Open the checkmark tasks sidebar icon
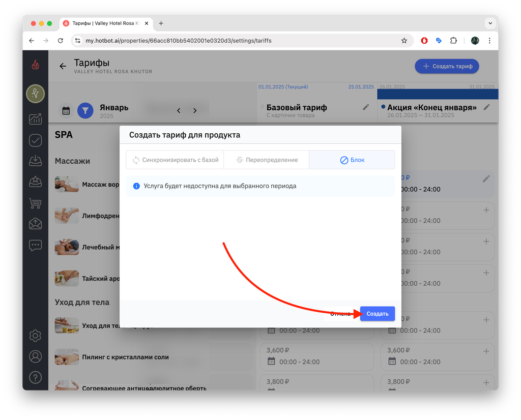The height and width of the screenshot is (420, 521). pos(35,140)
